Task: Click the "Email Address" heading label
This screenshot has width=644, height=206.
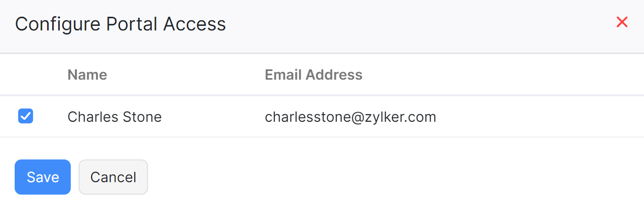Action: coord(313,75)
